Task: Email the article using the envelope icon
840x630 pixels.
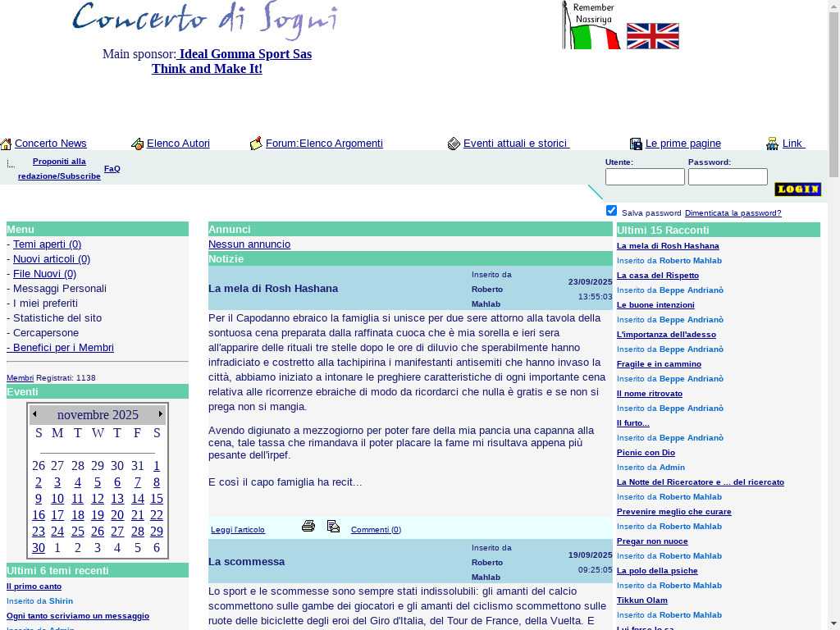Action: (333, 527)
